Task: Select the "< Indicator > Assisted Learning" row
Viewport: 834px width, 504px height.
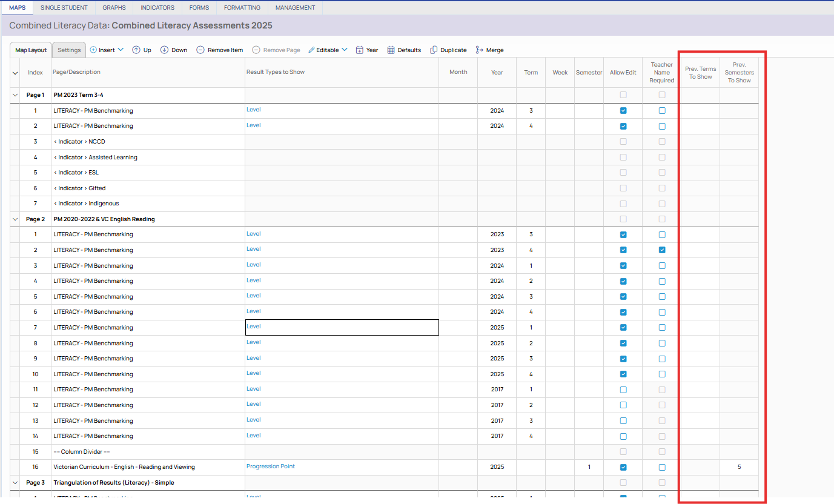Action: pyautogui.click(x=95, y=157)
